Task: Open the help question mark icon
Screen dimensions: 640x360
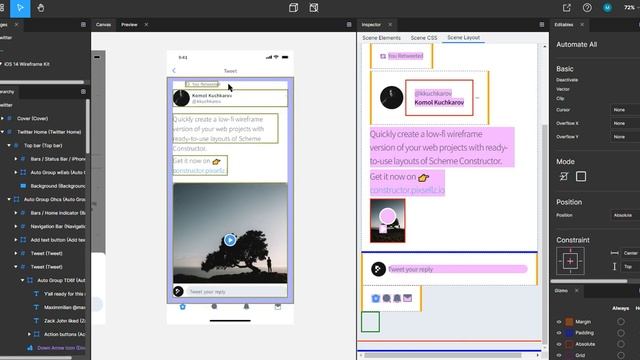Action: coord(587,8)
